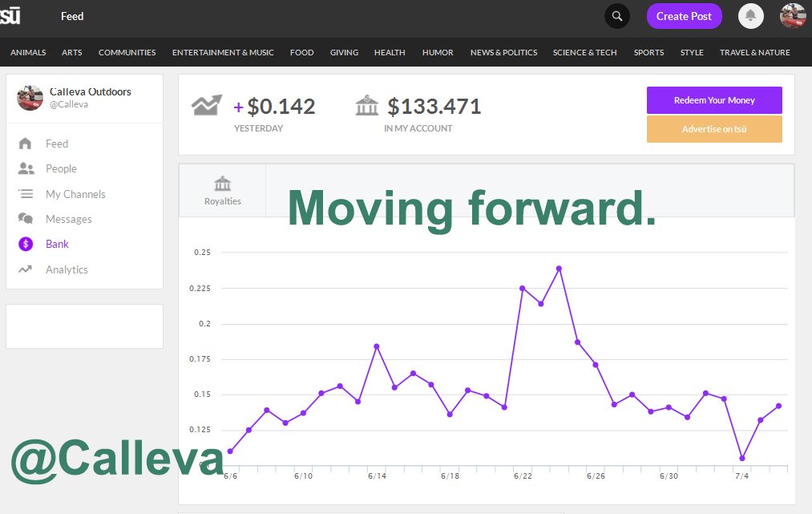Click the 6/14 x-axis date label

[x=377, y=476]
